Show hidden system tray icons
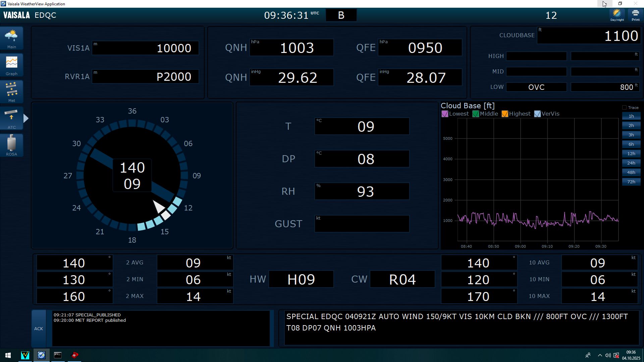Viewport: 644px width, 362px height. 600,355
